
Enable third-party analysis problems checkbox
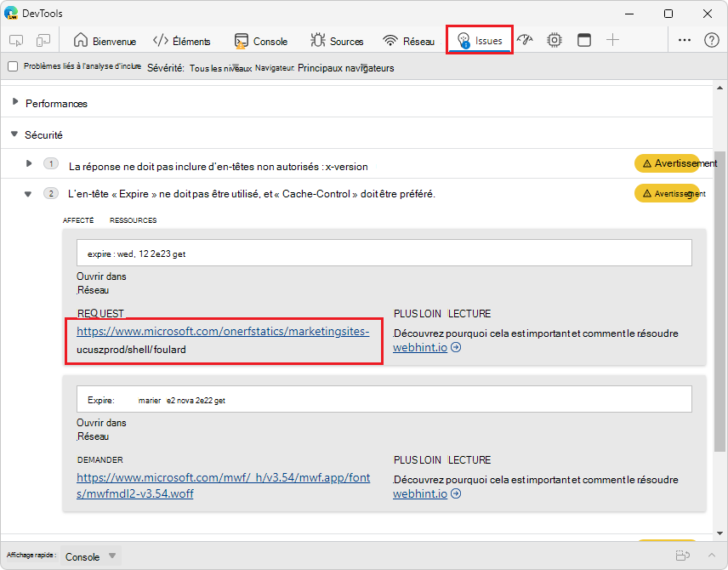click(13, 66)
